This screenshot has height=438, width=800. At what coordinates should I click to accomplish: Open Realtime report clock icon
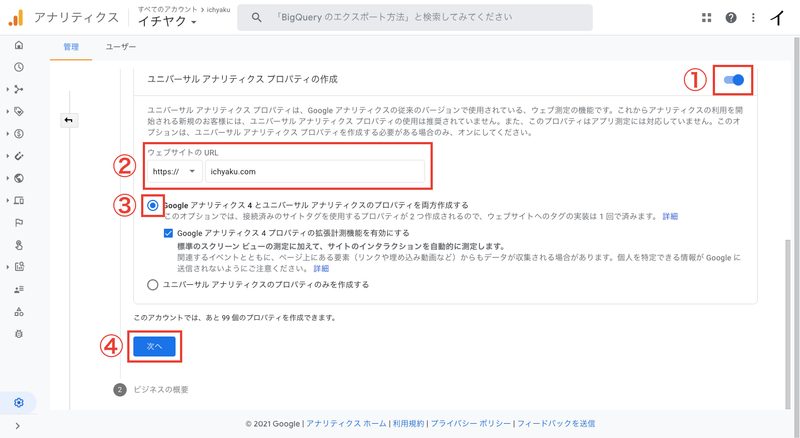coord(19,67)
